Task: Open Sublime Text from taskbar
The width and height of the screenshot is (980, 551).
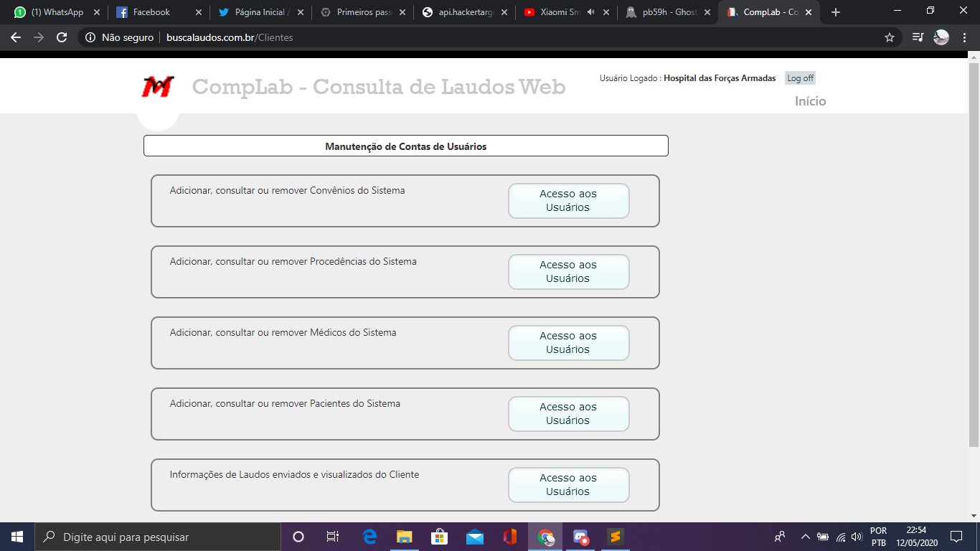Action: (614, 537)
